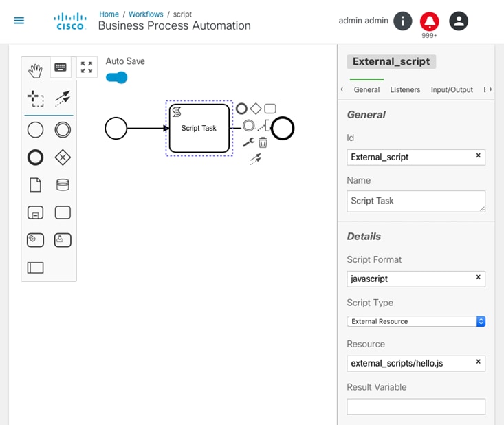Activate the global connect arrows tool in palette

[x=63, y=98]
